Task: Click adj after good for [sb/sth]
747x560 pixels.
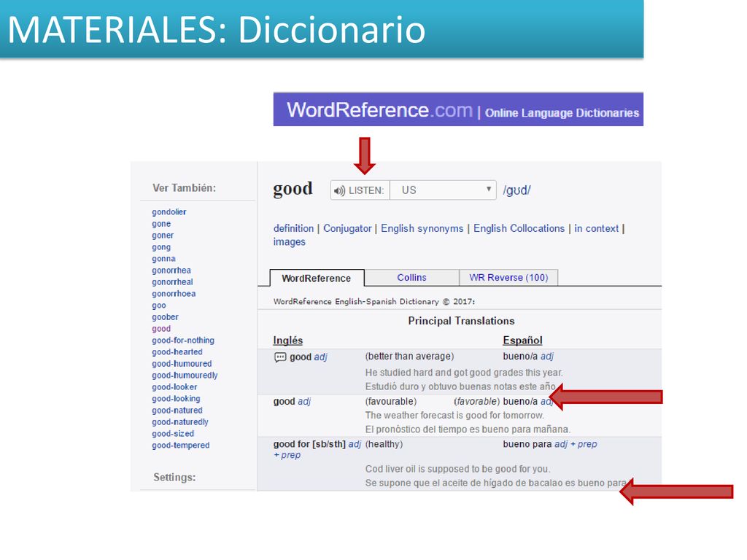Action: (x=355, y=444)
